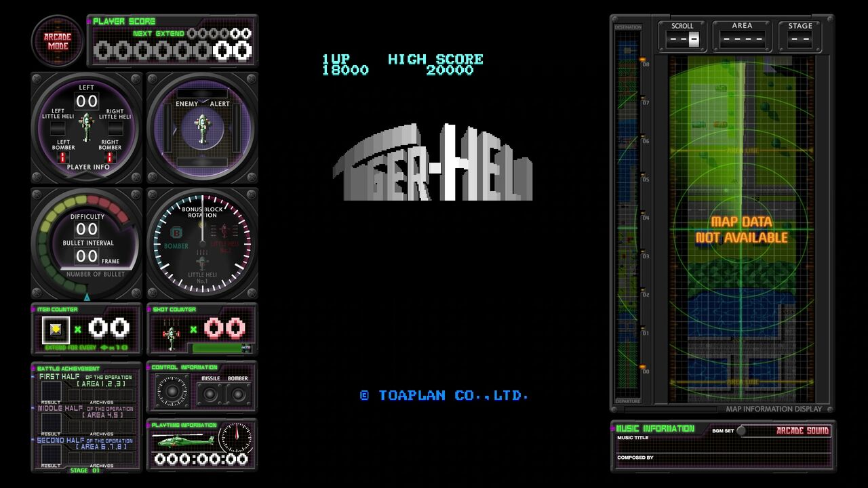The image size is (868, 488).
Task: Click the Bonus Block Rotation needle
Action: click(202, 218)
